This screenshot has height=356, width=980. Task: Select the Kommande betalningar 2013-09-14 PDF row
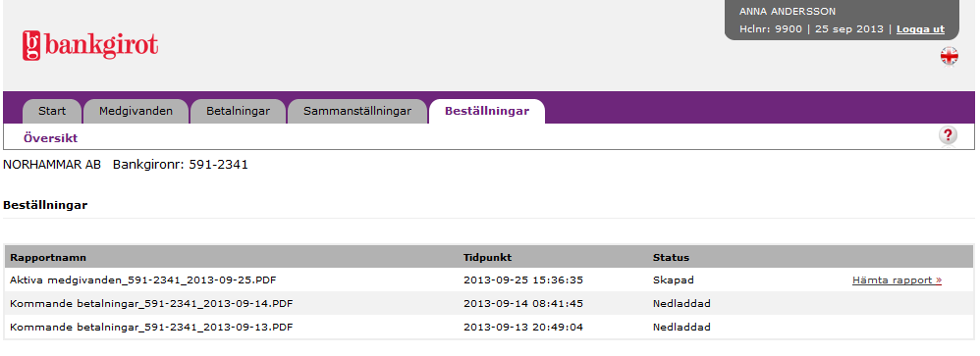(489, 304)
